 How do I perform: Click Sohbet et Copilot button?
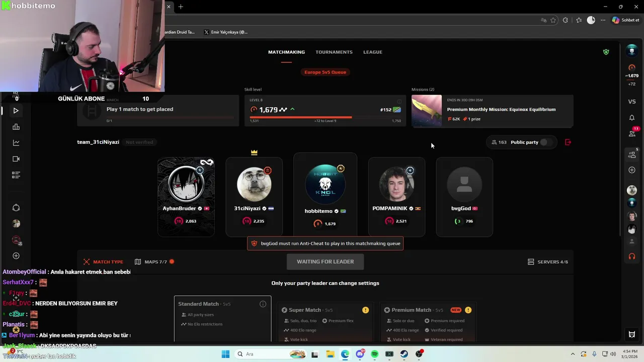click(x=625, y=20)
